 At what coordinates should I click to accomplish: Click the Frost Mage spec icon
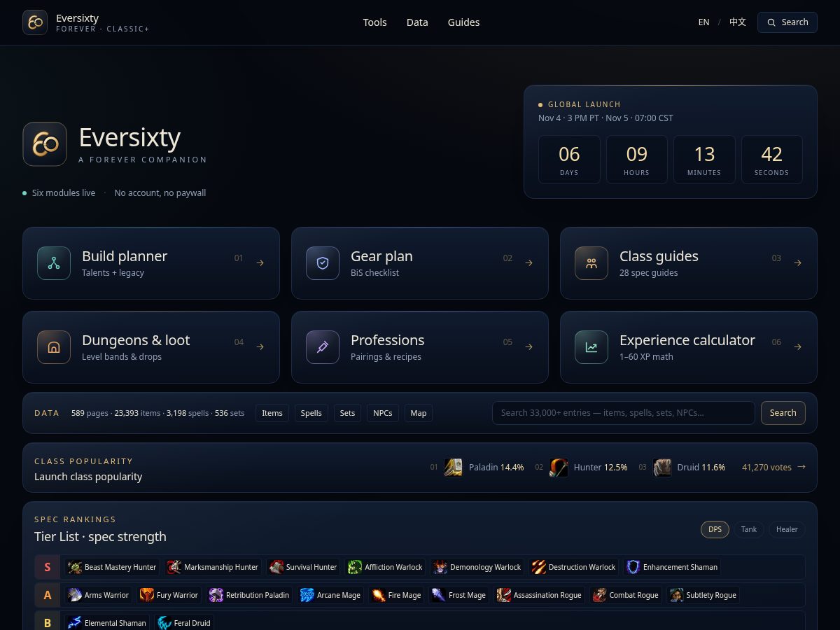(439, 595)
